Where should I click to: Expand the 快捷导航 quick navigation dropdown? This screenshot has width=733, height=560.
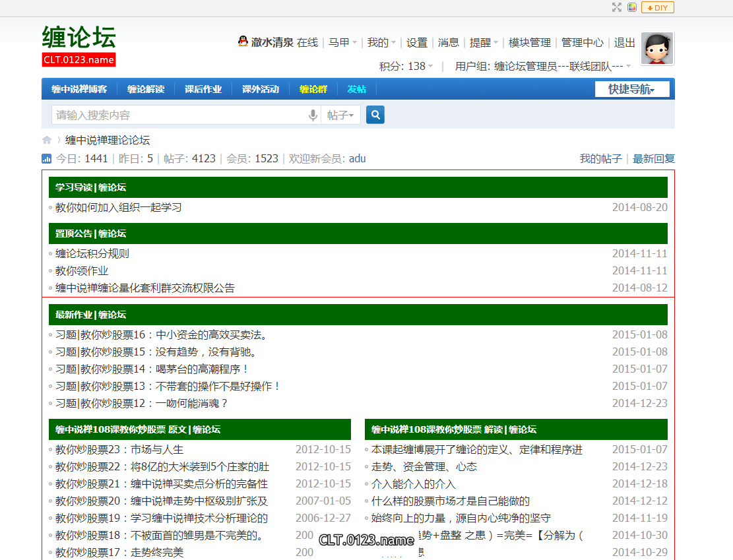pyautogui.click(x=631, y=89)
